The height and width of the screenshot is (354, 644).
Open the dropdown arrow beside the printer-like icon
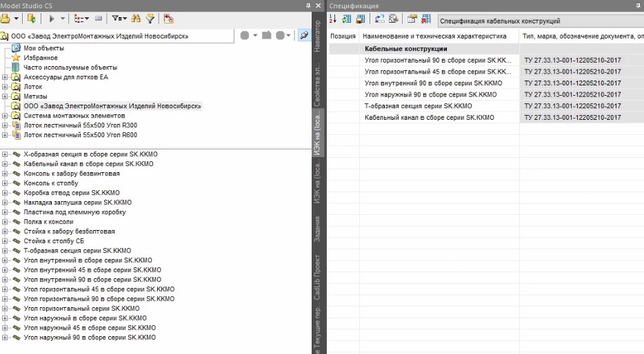coord(16,19)
